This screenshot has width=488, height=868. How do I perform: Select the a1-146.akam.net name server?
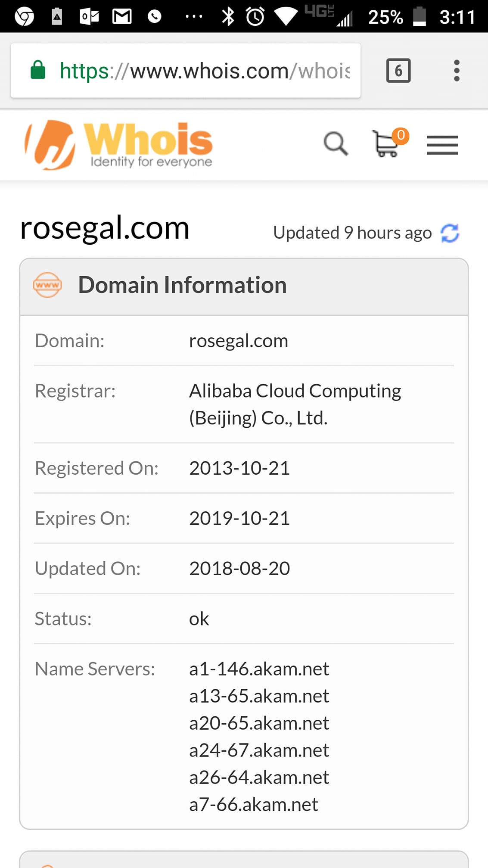pos(259,669)
